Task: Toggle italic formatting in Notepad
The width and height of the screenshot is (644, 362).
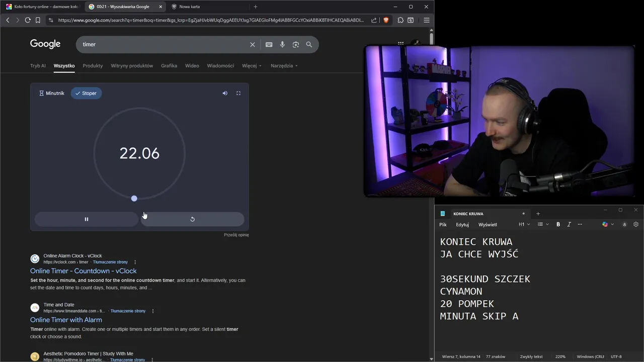Action: pos(569,224)
